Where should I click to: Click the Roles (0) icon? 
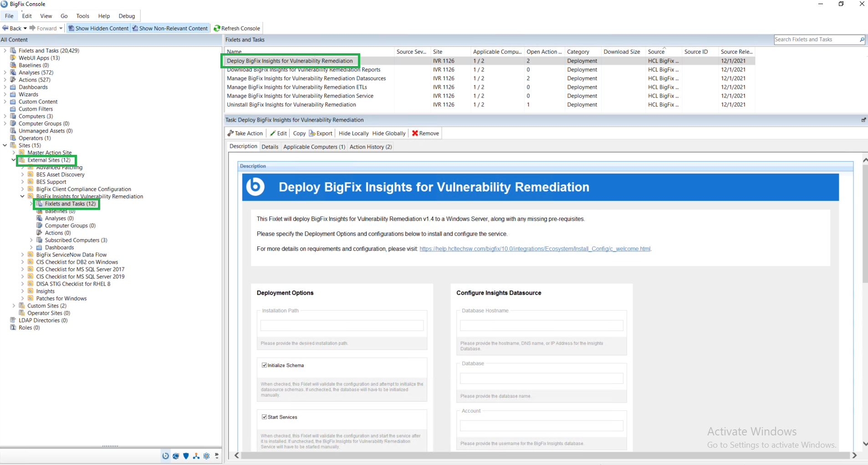[x=13, y=327]
